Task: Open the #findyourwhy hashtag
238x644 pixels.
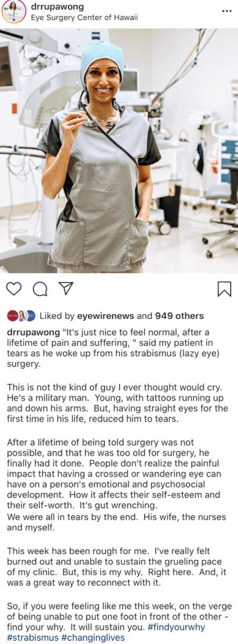Action: click(x=176, y=628)
